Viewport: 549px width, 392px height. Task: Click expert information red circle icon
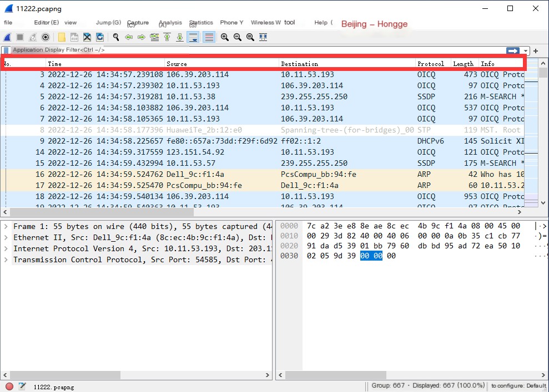9,386
